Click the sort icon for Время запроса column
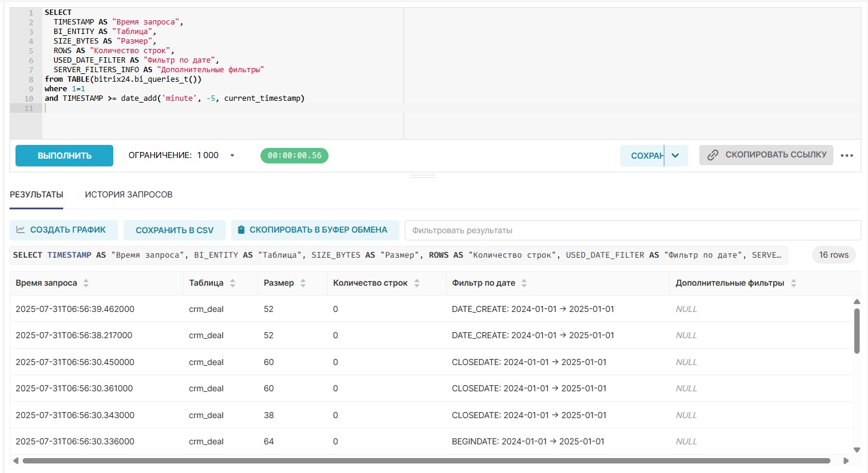This screenshot has height=473, width=868. click(86, 283)
